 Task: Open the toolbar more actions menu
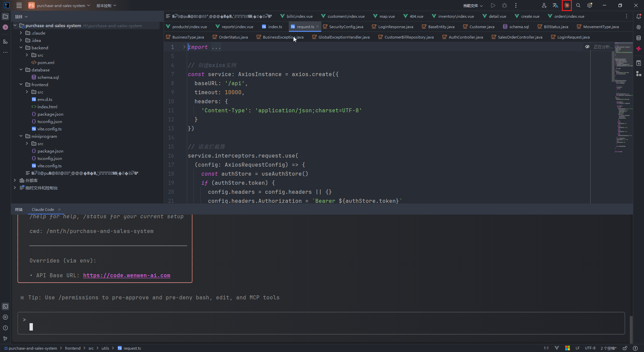tap(516, 5)
